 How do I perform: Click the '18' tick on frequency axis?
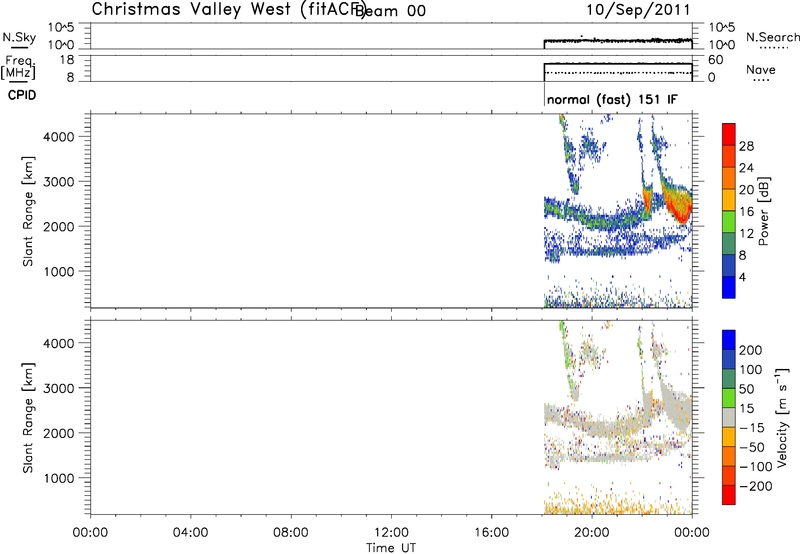point(67,60)
